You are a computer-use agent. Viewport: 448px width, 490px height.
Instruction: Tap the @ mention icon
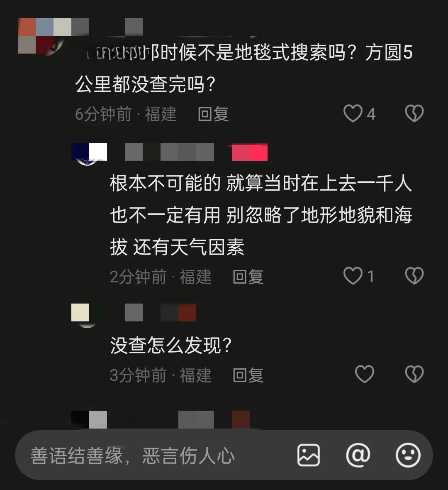[x=358, y=455]
